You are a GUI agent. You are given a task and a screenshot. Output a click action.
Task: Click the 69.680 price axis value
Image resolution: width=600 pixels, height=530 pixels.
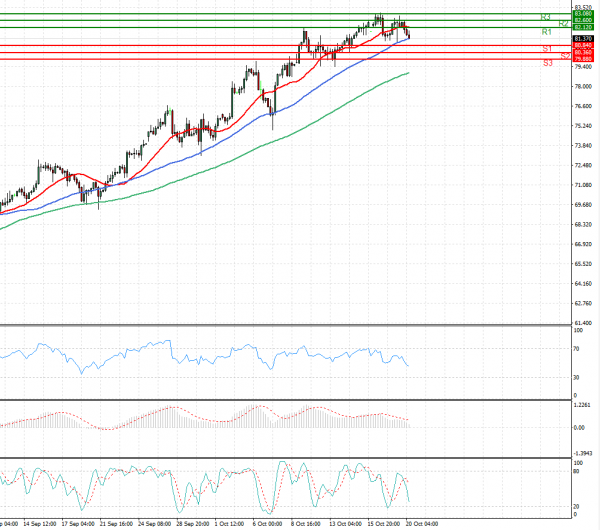(x=583, y=205)
